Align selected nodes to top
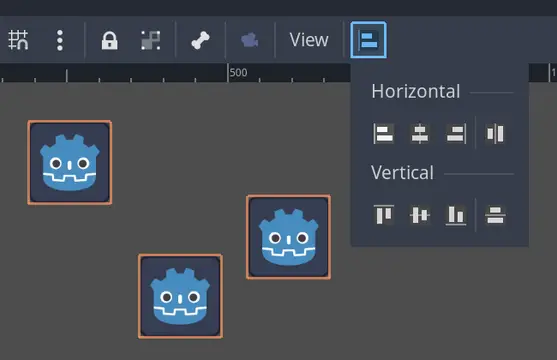The width and height of the screenshot is (557, 360). [x=384, y=214]
